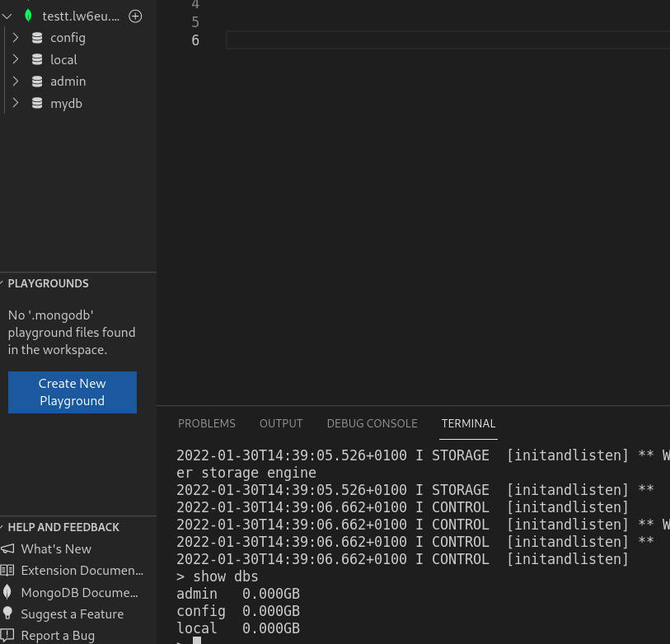Viewport: 670px width, 644px height.
Task: Collapse the PLAYGROUNDS section header
Action: 48,283
